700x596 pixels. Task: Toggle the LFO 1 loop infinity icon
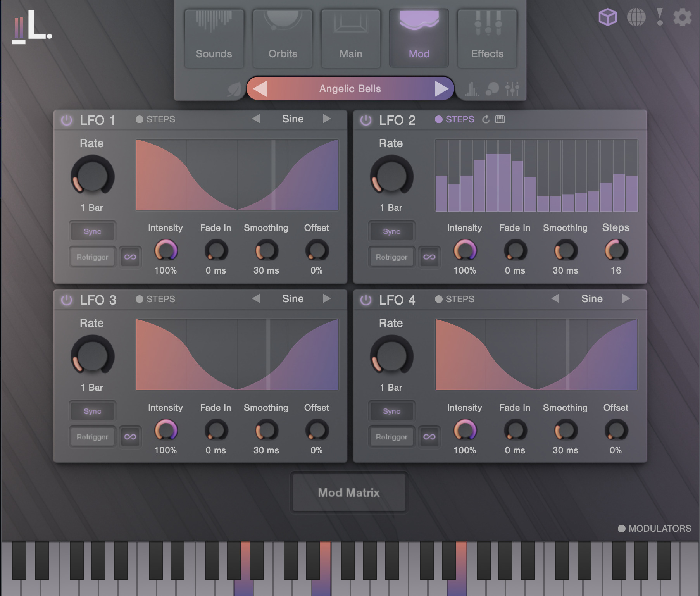click(130, 257)
